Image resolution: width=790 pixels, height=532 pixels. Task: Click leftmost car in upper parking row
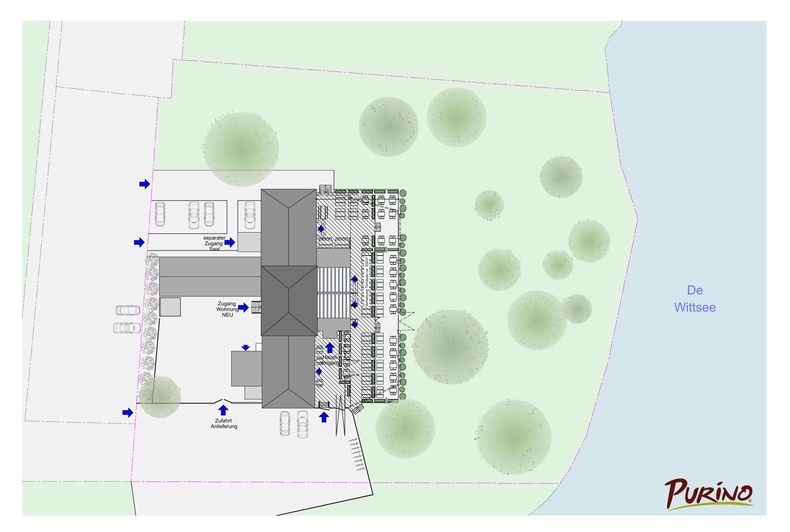[160, 214]
